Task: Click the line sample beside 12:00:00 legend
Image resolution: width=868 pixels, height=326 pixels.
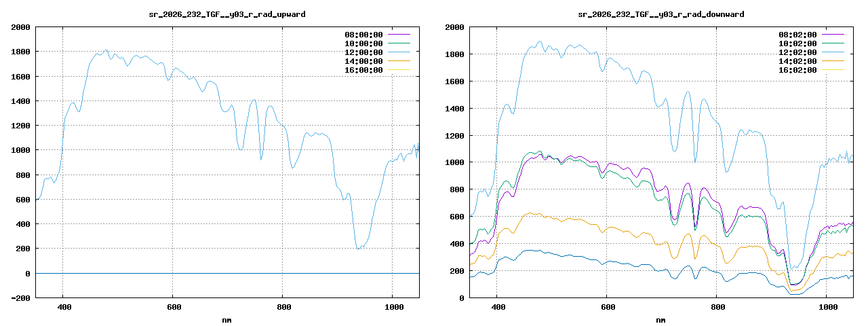Action: click(399, 52)
